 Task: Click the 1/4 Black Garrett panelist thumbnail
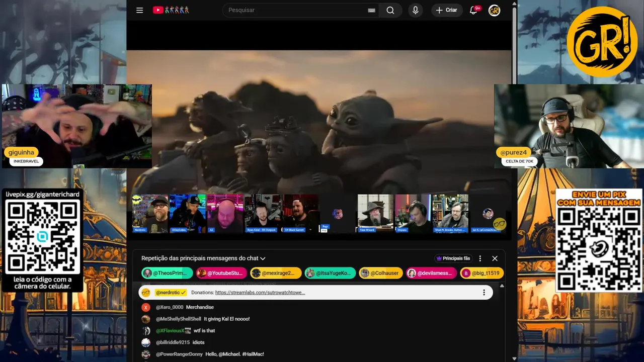tap(300, 214)
